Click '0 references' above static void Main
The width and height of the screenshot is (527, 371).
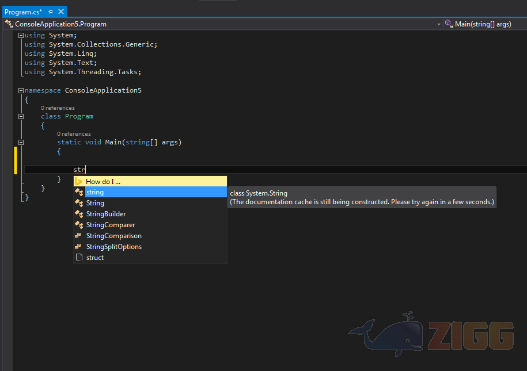(74, 134)
